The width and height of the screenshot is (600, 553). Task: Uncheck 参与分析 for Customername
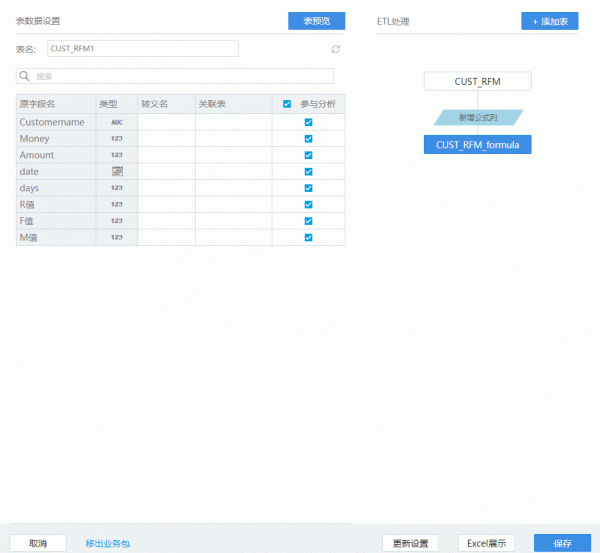[x=308, y=122]
